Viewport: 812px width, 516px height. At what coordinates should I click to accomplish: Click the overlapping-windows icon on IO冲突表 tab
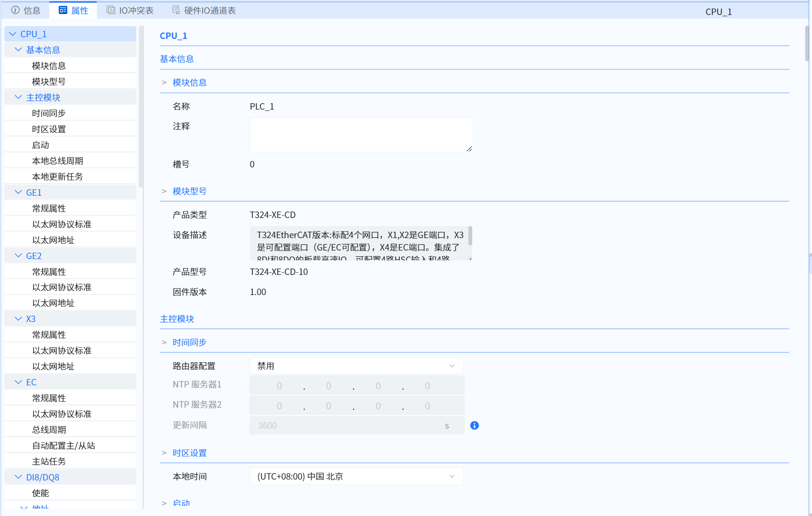click(x=111, y=9)
